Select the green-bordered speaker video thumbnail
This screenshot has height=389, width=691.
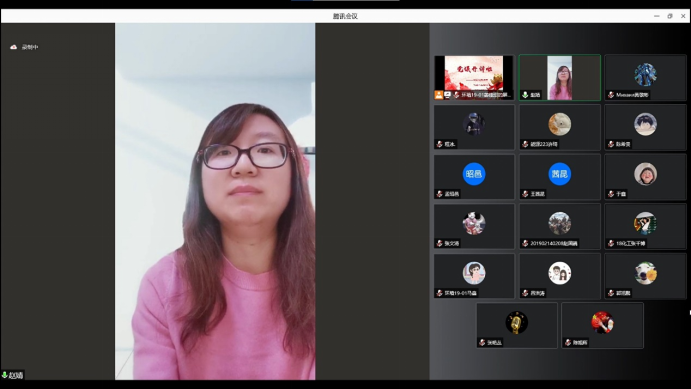pos(560,78)
